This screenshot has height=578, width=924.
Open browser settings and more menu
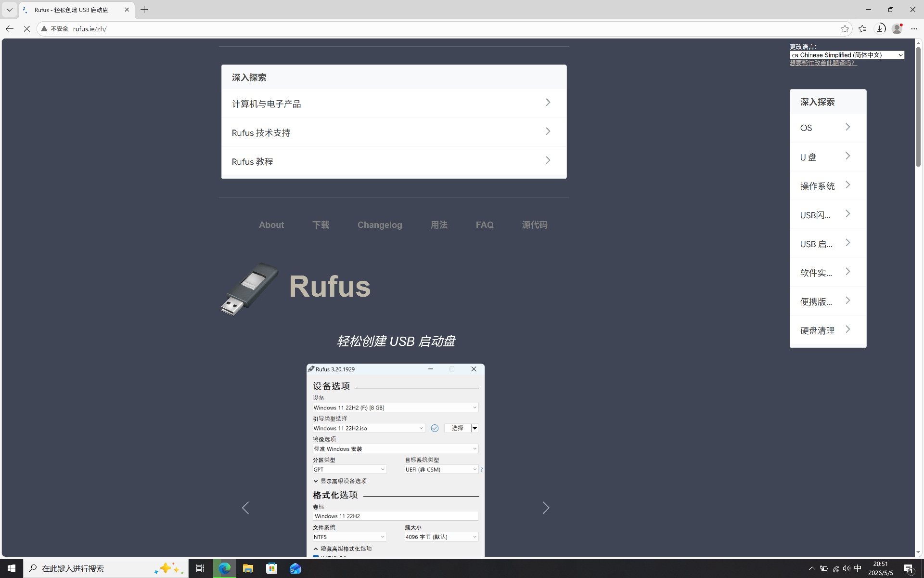coord(914,29)
